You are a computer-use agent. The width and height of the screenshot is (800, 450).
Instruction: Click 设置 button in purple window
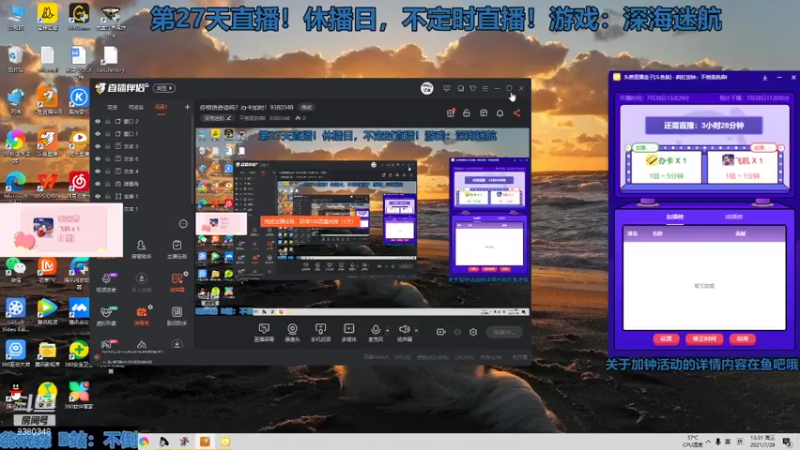tap(666, 339)
